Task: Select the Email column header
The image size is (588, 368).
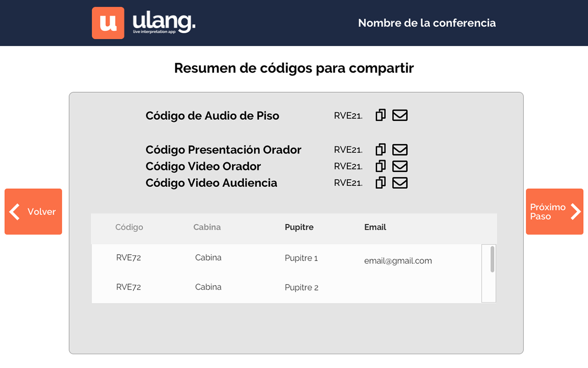Action: pyautogui.click(x=375, y=227)
